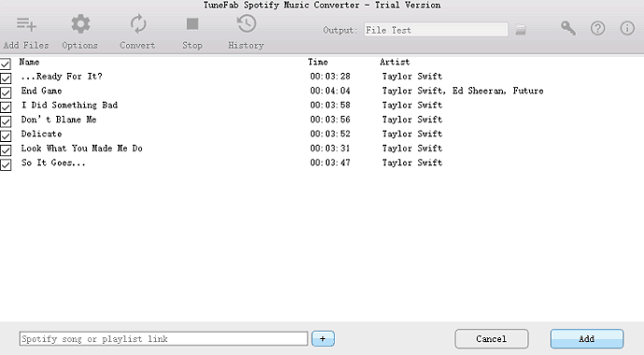Show app info via info icon
The height and width of the screenshot is (355, 644).
coord(627,28)
